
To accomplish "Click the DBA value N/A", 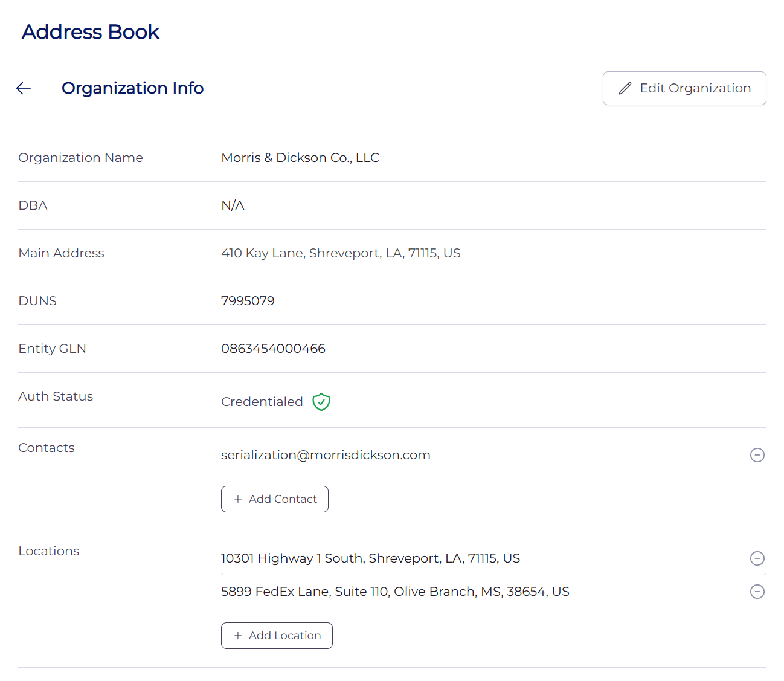I will pos(233,205).
